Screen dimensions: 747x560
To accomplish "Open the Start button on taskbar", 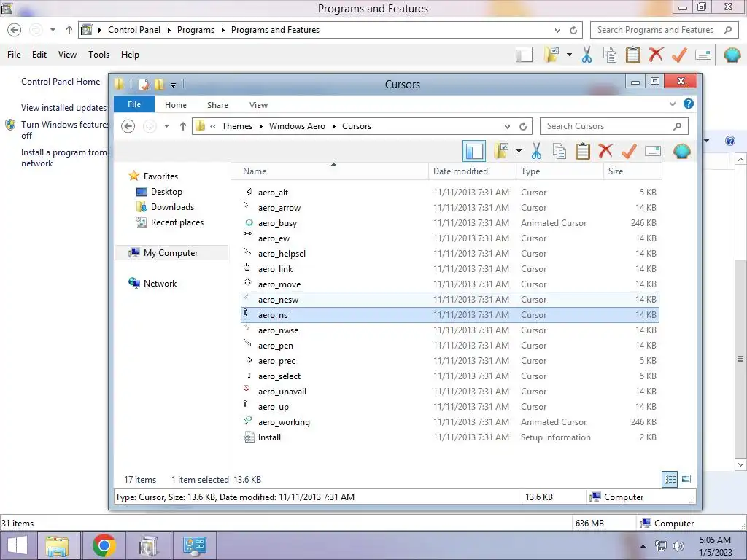I will coord(18,545).
